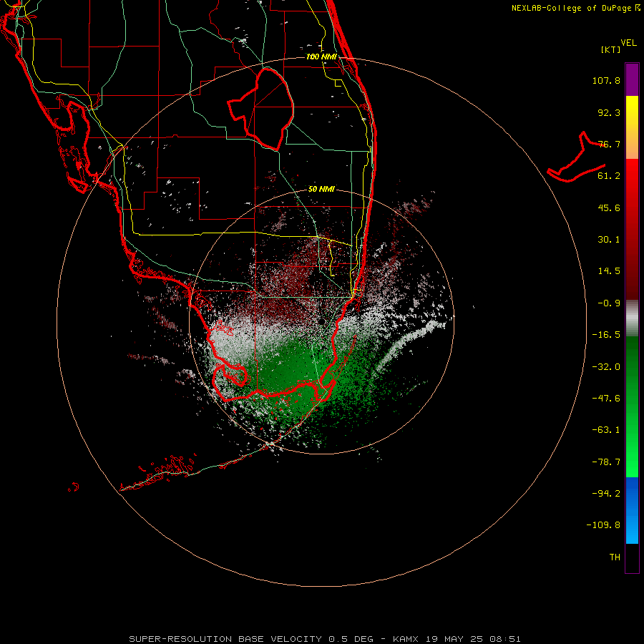Screen dimensions: 644x644
Task: Click the Lake Okeechobee outline on map
Action: pyautogui.click(x=262, y=109)
